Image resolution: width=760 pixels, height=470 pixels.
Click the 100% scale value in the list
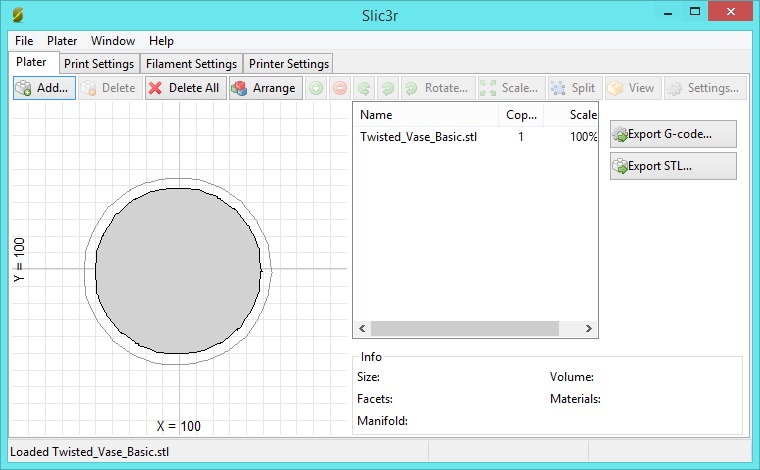(x=583, y=137)
